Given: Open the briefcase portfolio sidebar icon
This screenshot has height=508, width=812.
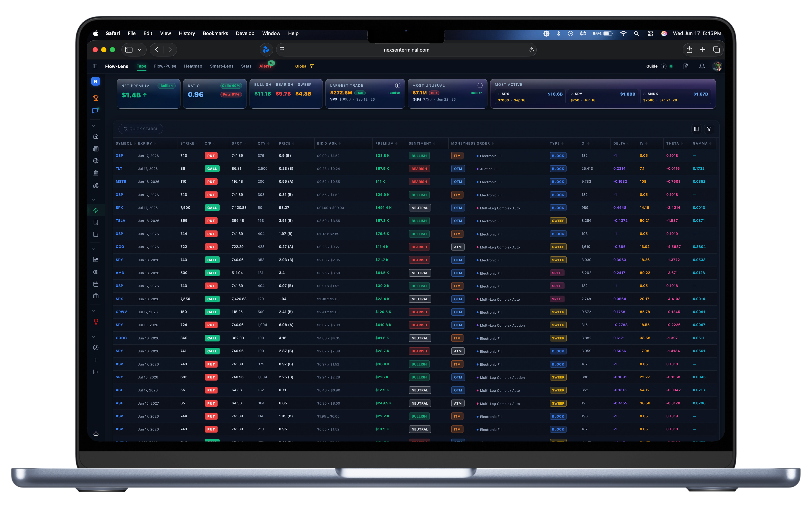Looking at the screenshot, I should tap(96, 296).
